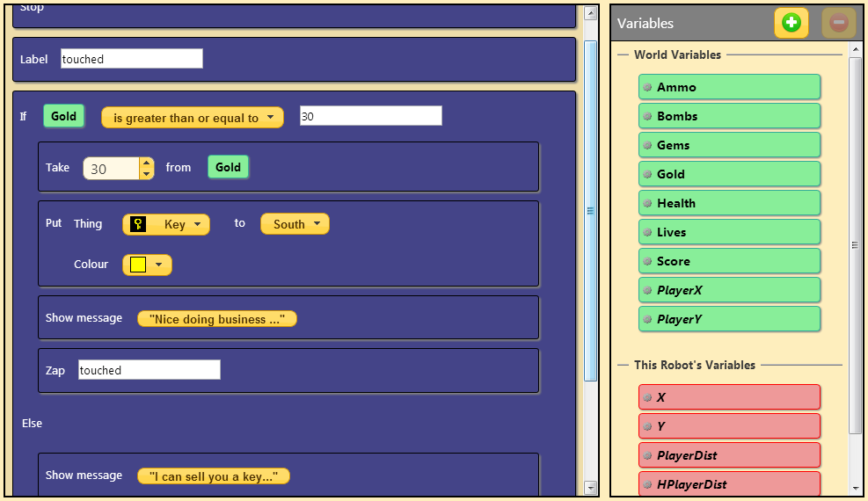Screen dimensions: 868x501
Task: Increase the Take amount with up arrow
Action: [146, 163]
